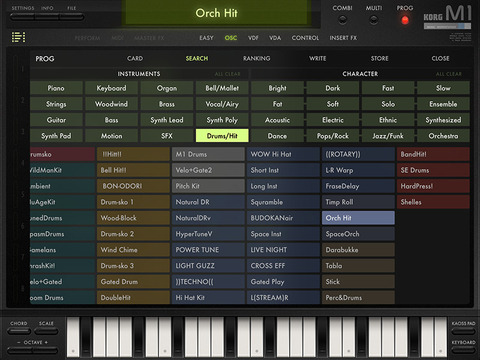Switch to the EASY edit tab

click(206, 38)
